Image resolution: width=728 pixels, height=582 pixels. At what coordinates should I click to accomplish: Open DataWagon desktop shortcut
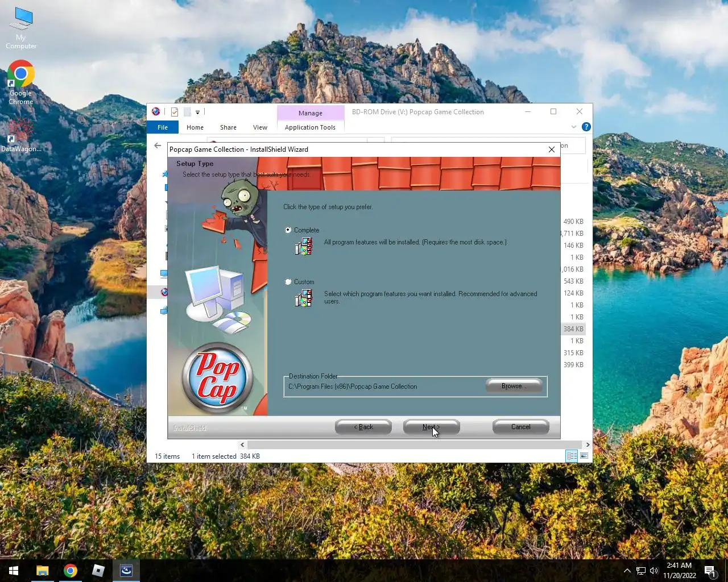(21, 135)
